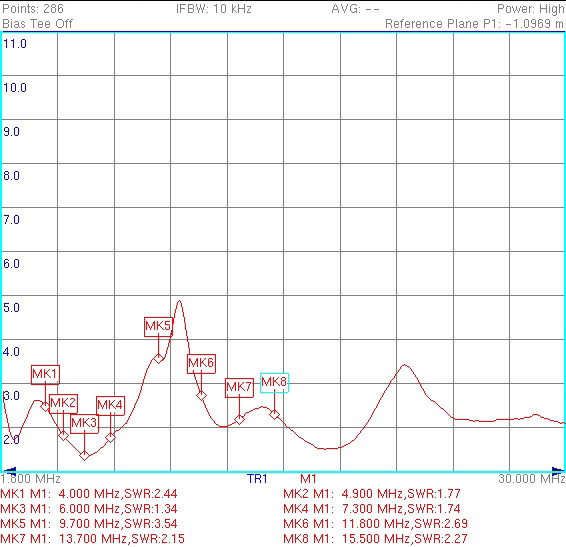This screenshot has height=547, width=566.
Task: Click the MK8 diamond on the trace
Action: 275,414
